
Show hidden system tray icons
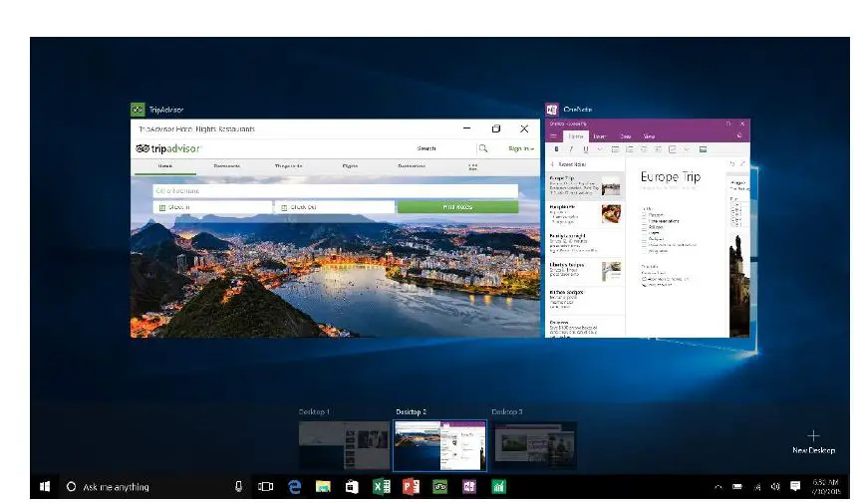click(717, 486)
